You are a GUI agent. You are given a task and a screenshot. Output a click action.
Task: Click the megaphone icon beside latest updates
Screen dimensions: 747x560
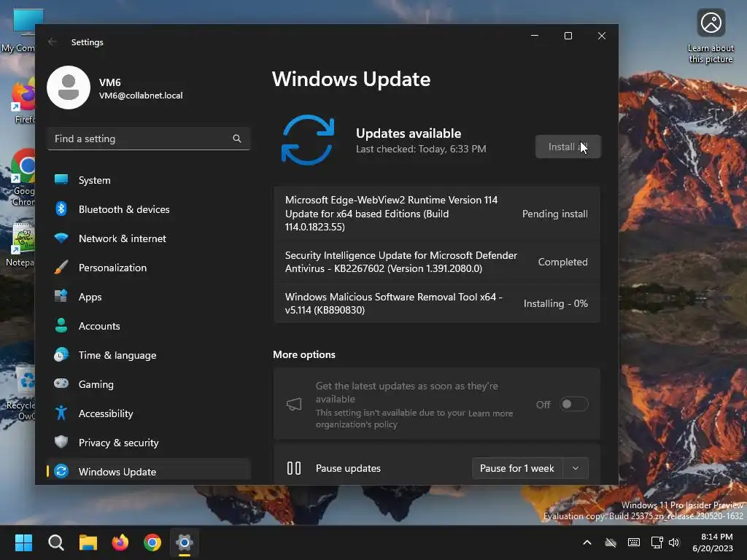pos(294,404)
